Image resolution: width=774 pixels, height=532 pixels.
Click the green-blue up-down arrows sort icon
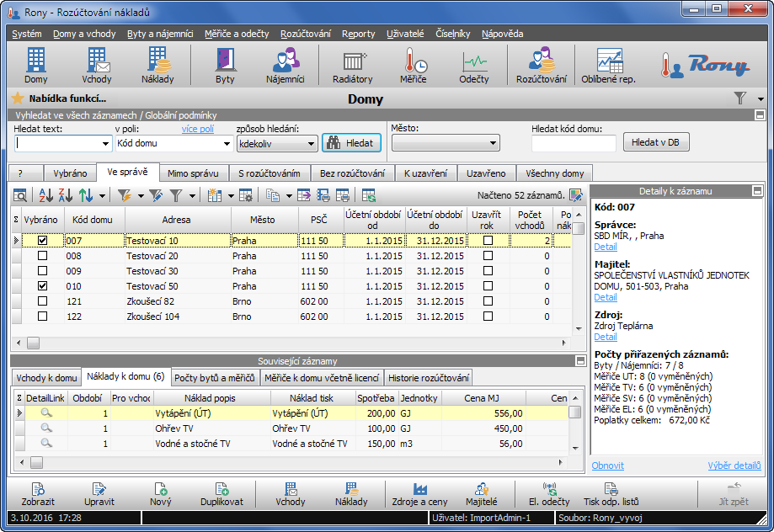[86, 195]
